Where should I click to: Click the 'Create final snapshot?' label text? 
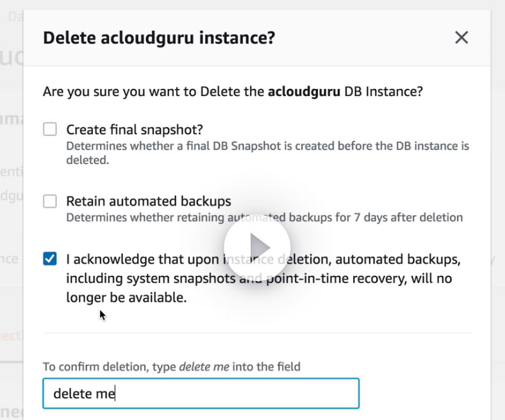(x=135, y=130)
